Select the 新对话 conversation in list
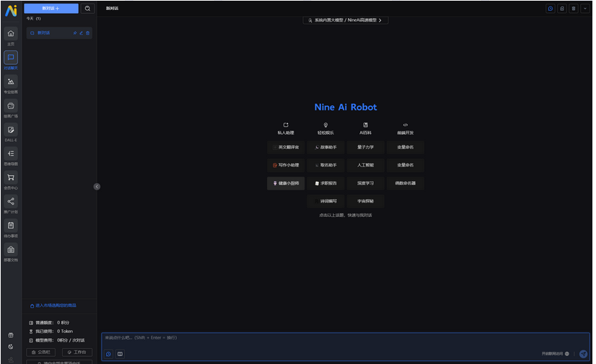The width and height of the screenshot is (596, 364). point(59,33)
